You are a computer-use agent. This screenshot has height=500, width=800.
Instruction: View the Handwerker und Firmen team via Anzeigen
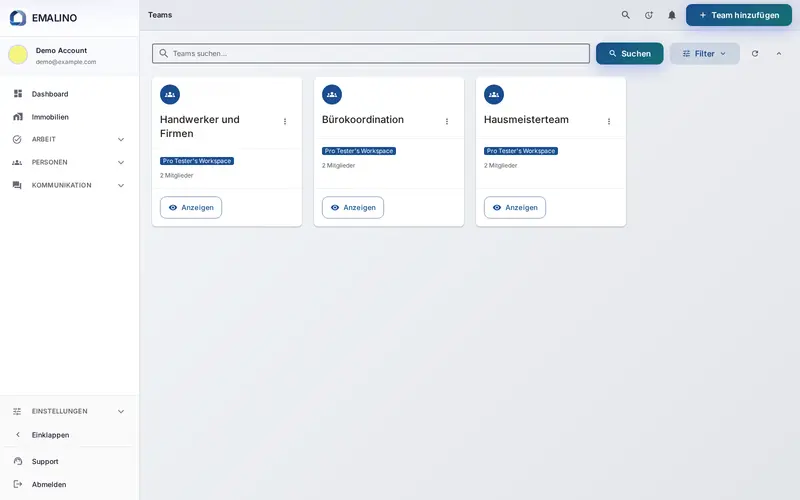tap(191, 208)
